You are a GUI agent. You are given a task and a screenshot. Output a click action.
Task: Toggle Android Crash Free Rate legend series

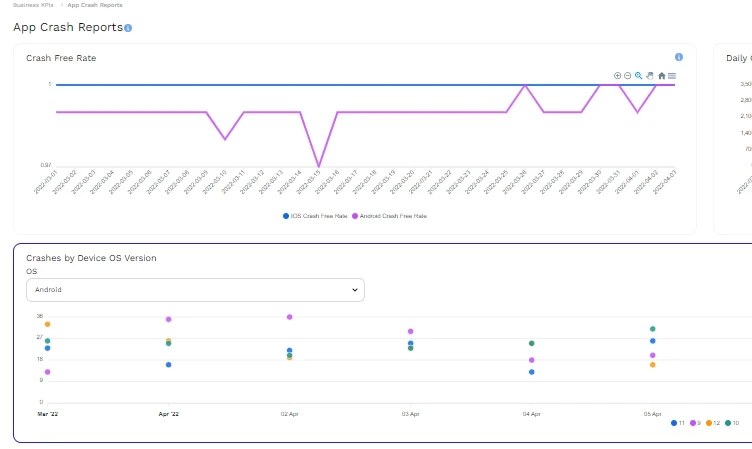click(x=389, y=216)
